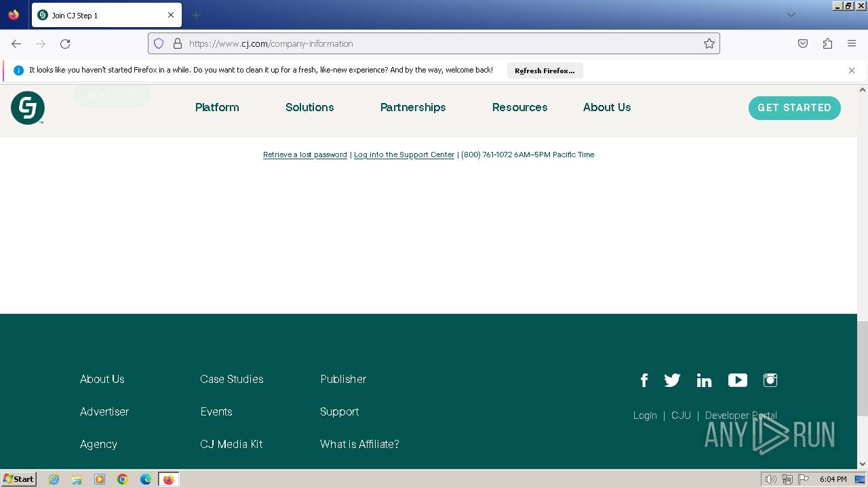Open media player taskbar icon
Viewport: 868px width, 488px height.
(100, 479)
